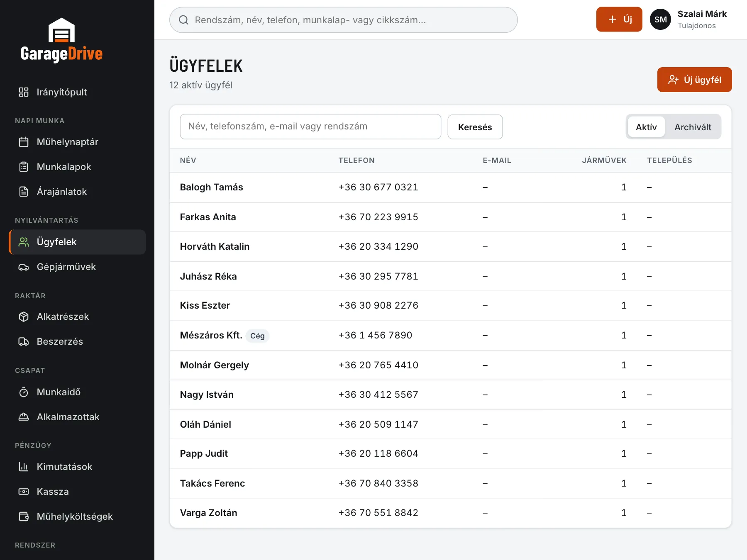This screenshot has height=560, width=747.
Task: Click the GarageDrive logo
Action: [x=62, y=40]
